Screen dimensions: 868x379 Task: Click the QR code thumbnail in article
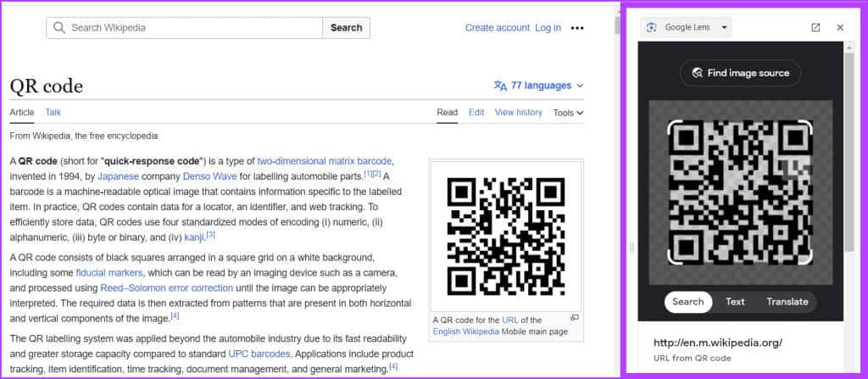click(x=506, y=237)
